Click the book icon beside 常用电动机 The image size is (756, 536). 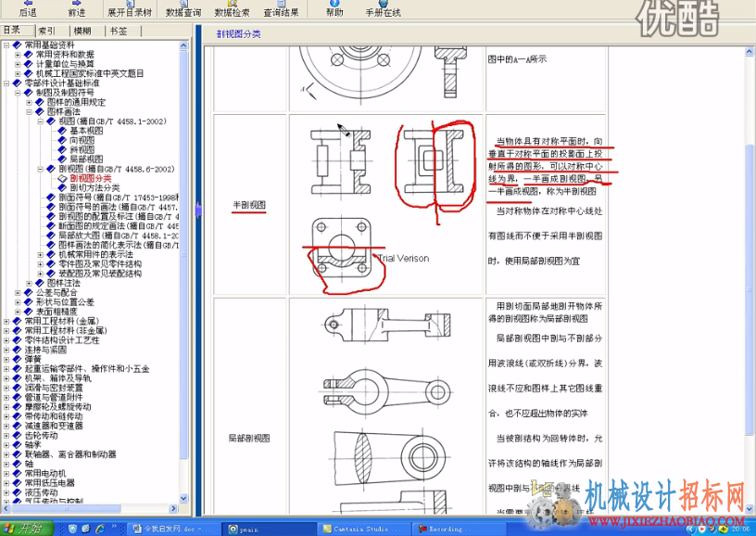point(17,474)
